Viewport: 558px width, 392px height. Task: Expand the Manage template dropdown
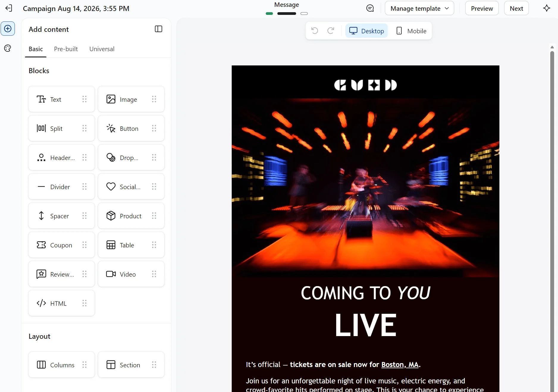click(x=419, y=8)
